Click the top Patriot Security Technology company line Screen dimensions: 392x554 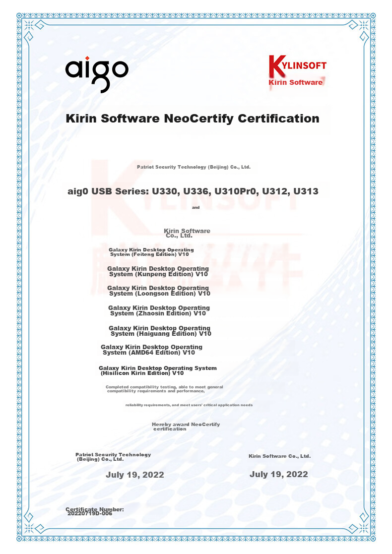(194, 167)
